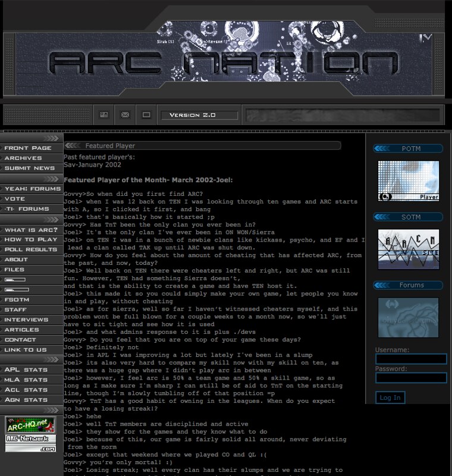
Task: Click the home page icon in toolbar
Action: (103, 115)
